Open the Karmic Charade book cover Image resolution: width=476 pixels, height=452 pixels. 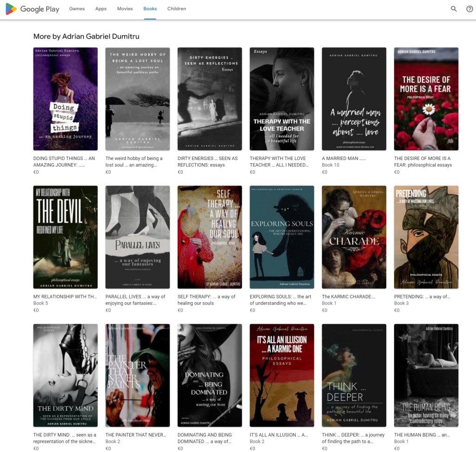354,237
